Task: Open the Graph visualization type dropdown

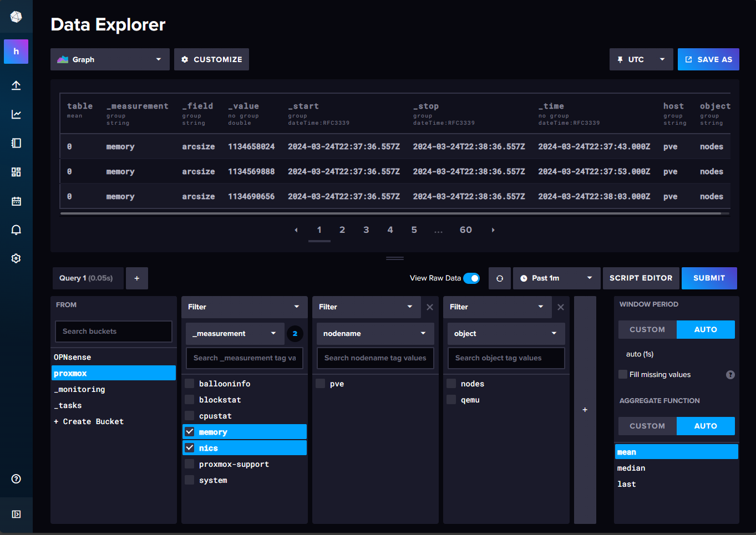Action: [110, 59]
